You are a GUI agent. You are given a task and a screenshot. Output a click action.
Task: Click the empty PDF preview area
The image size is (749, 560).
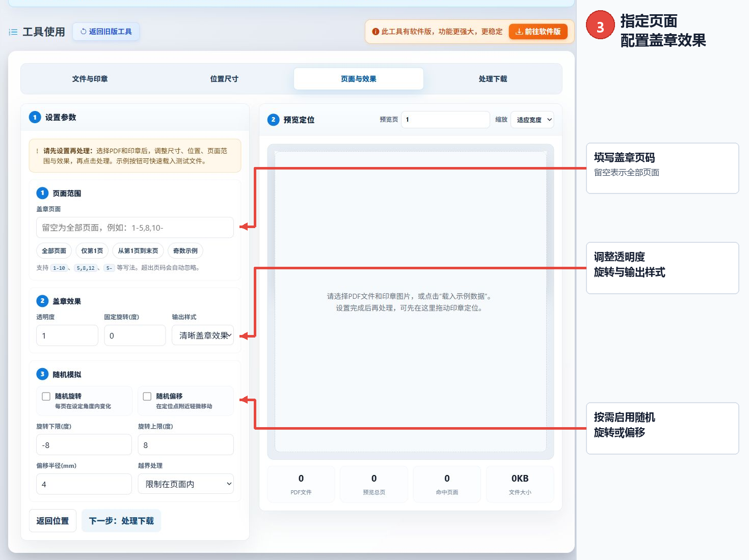point(411,301)
